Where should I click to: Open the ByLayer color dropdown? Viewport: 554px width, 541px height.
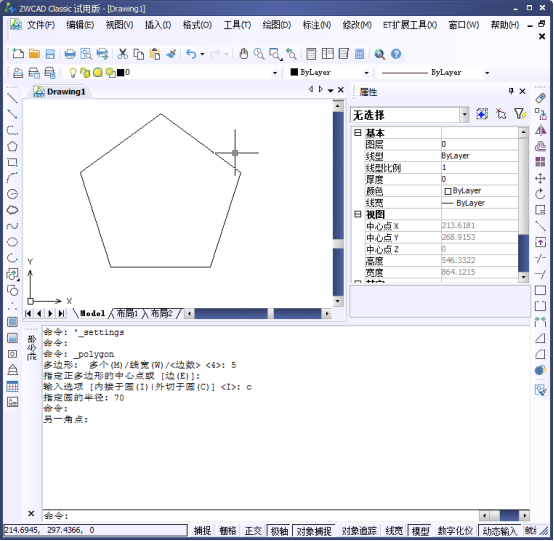366,73
